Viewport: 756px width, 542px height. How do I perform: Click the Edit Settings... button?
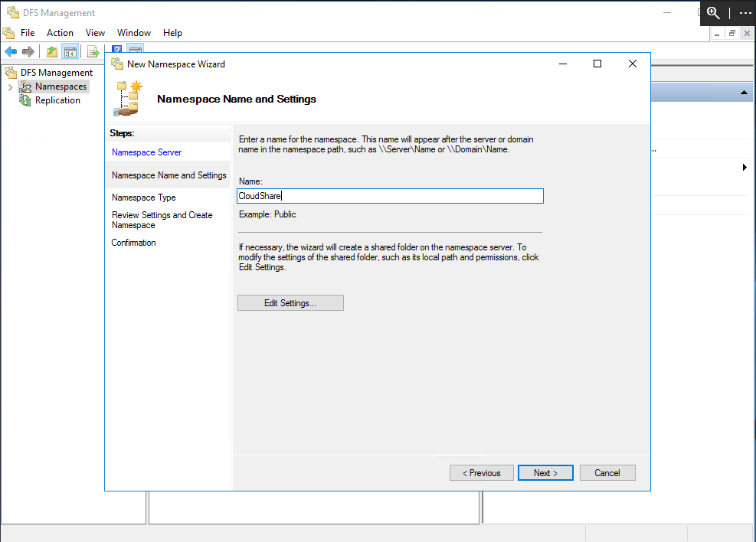(290, 302)
